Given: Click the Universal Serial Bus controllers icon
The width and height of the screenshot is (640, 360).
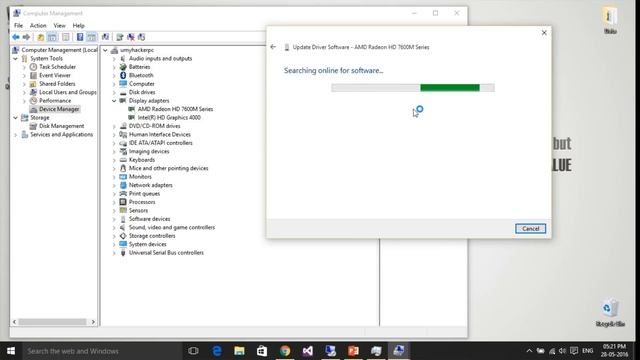Looking at the screenshot, I should click(x=123, y=253).
